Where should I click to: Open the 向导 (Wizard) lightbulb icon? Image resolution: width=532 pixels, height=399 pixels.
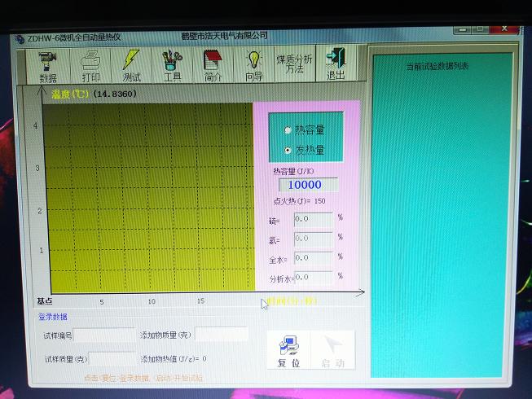[254, 65]
